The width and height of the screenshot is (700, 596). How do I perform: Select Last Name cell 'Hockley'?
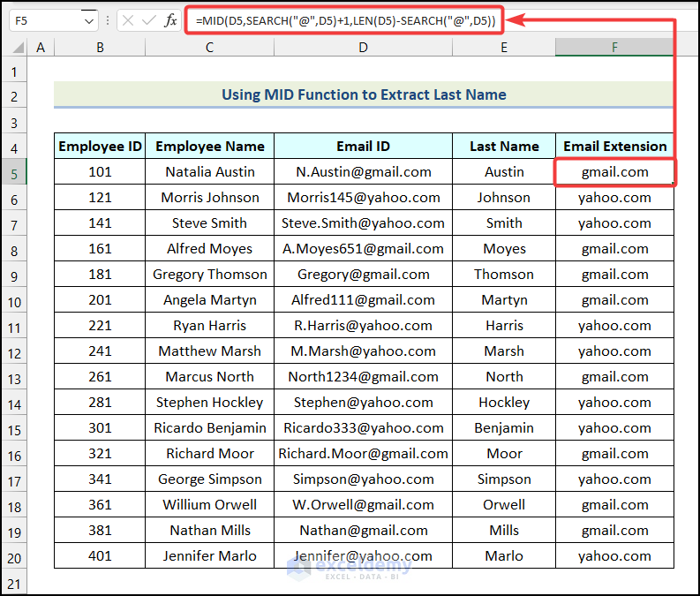[x=504, y=403]
